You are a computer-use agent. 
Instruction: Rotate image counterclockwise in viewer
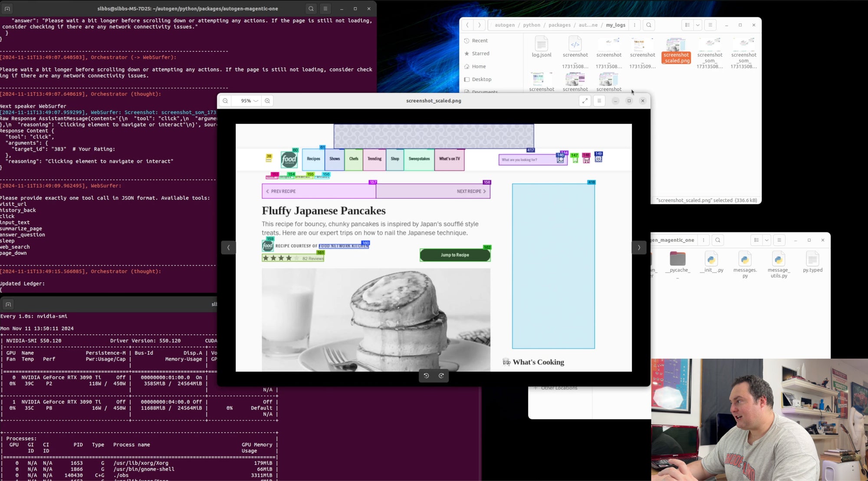point(426,376)
